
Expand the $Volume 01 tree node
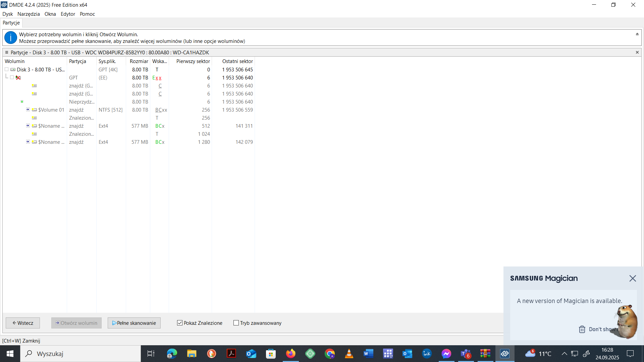tap(28, 110)
